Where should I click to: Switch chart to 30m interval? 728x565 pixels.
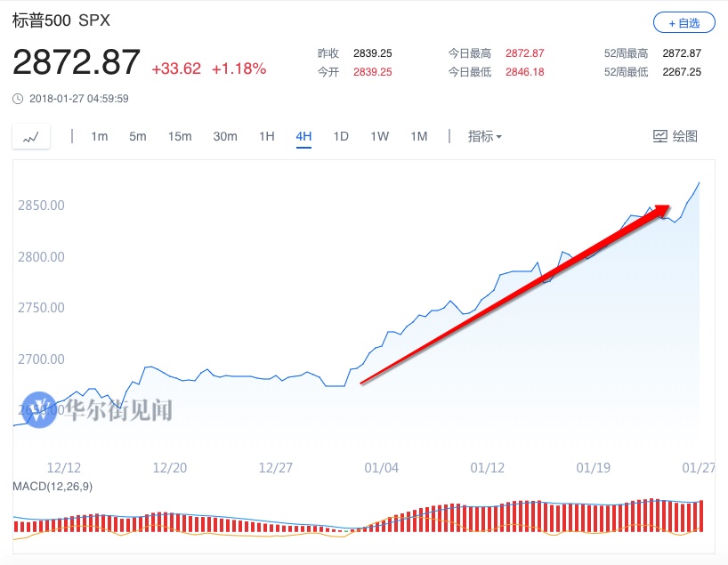pos(225,136)
